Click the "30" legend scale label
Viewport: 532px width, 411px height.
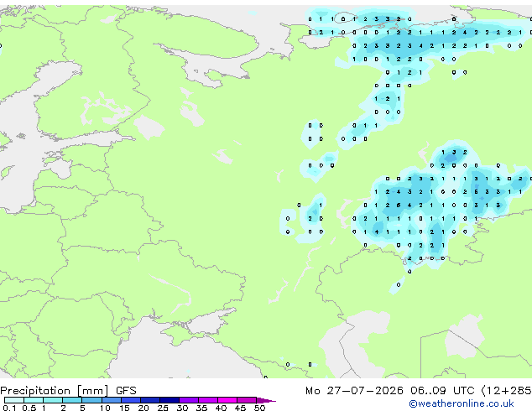pos(182,408)
